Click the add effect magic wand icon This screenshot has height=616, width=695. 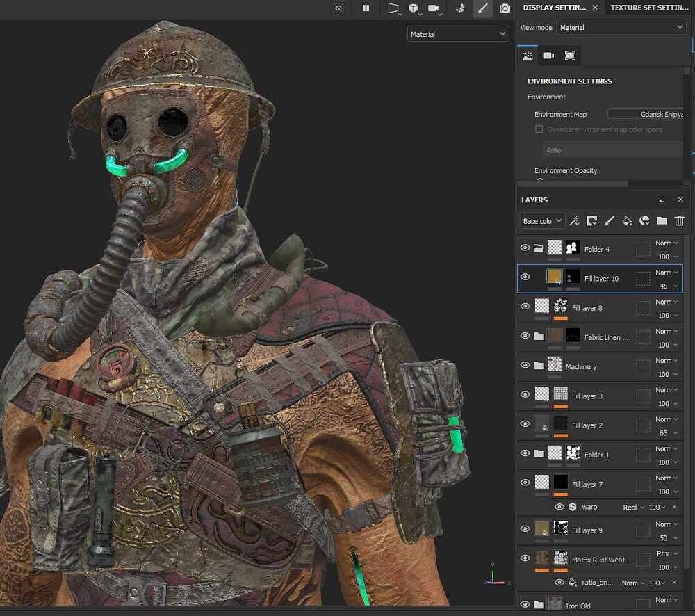(575, 221)
